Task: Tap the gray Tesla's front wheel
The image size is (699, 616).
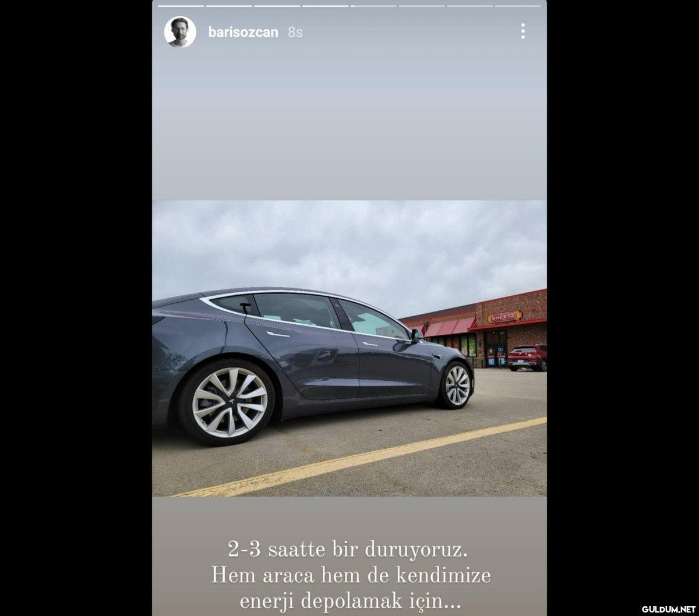Action: coord(456,385)
